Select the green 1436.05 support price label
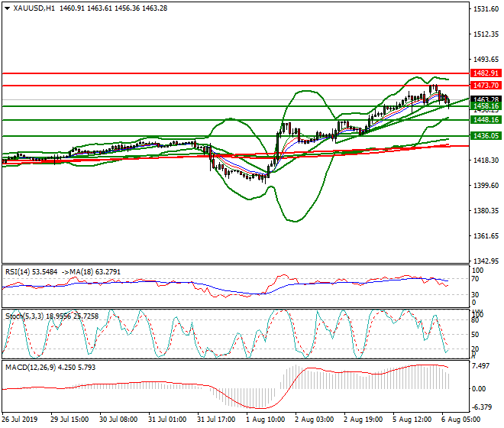This screenshot has height=428, width=504. pyautogui.click(x=486, y=136)
